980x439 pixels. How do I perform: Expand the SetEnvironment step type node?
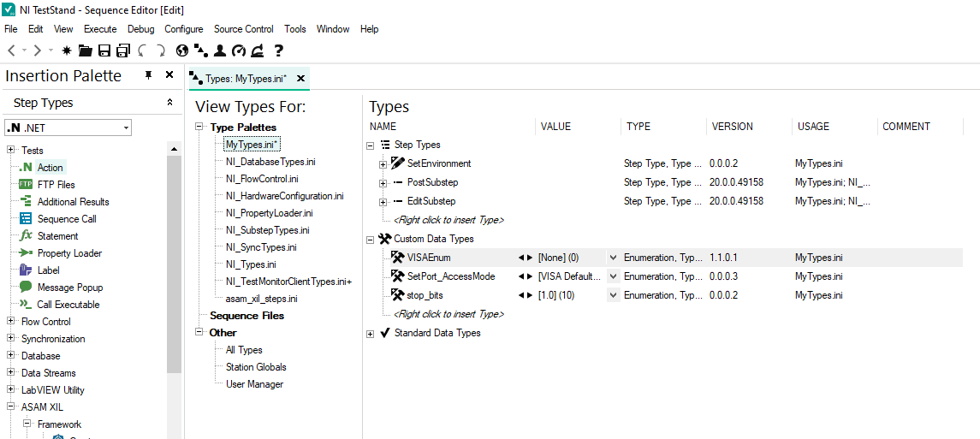[383, 163]
